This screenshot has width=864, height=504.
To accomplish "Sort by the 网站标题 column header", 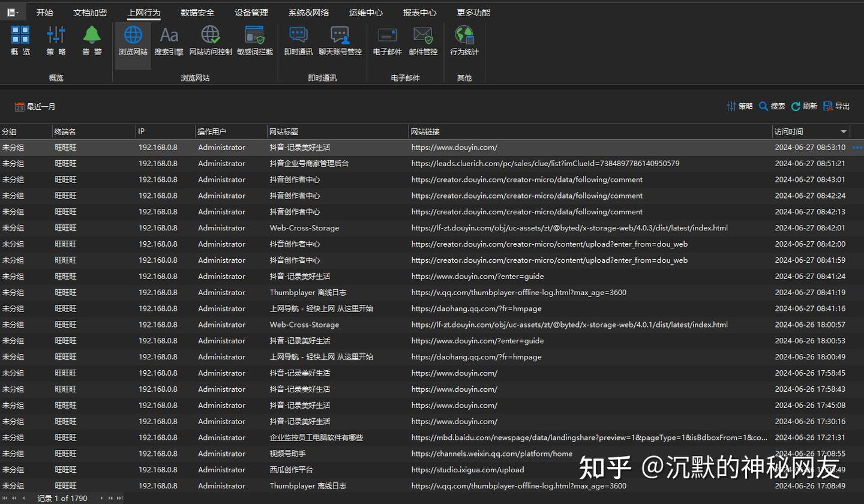I will point(338,132).
